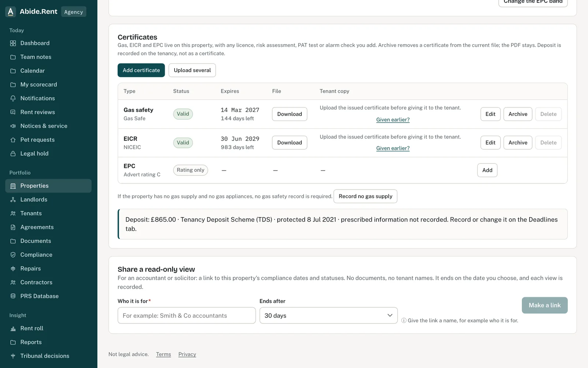Click Record no gas supply
The image size is (588, 368).
click(x=365, y=196)
